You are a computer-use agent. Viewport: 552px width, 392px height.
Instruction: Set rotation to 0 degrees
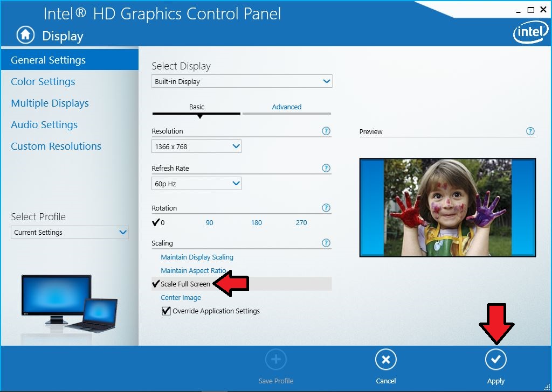click(x=158, y=222)
